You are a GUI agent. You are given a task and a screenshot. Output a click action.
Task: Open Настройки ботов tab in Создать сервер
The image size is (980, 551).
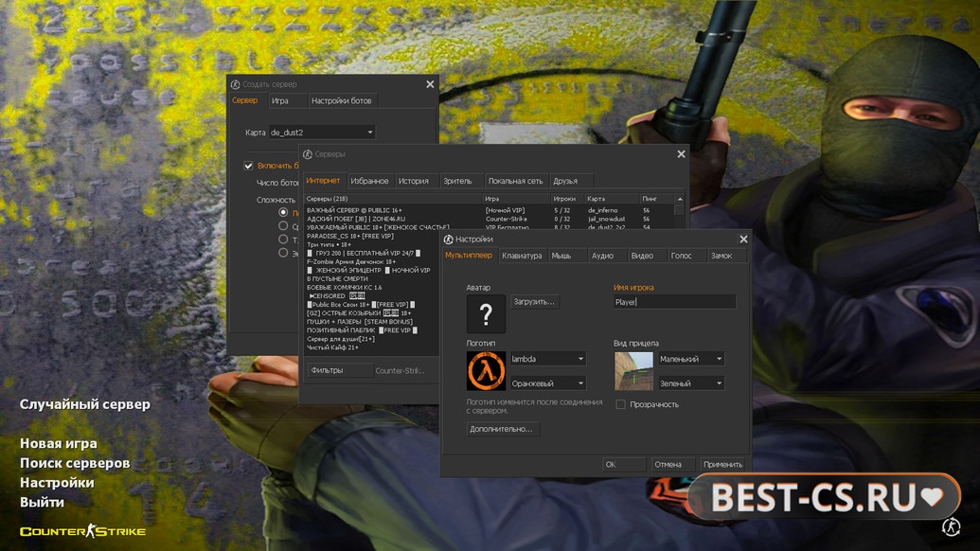point(341,100)
